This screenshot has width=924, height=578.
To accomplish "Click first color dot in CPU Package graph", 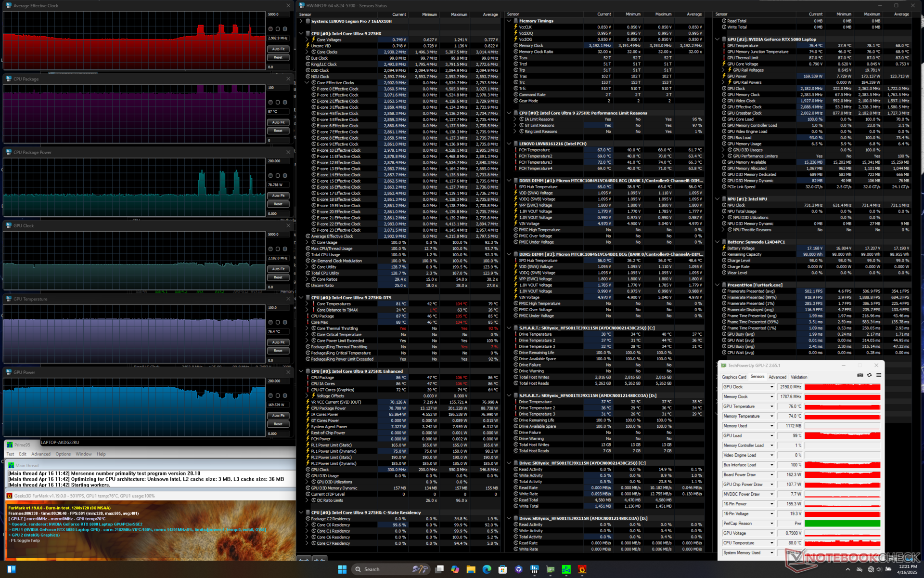I will (x=270, y=102).
